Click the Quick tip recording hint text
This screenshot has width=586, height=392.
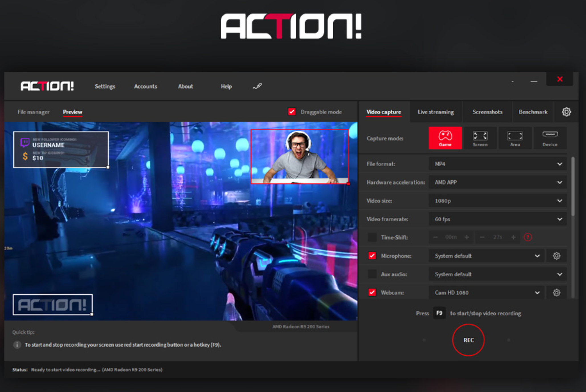123,345
